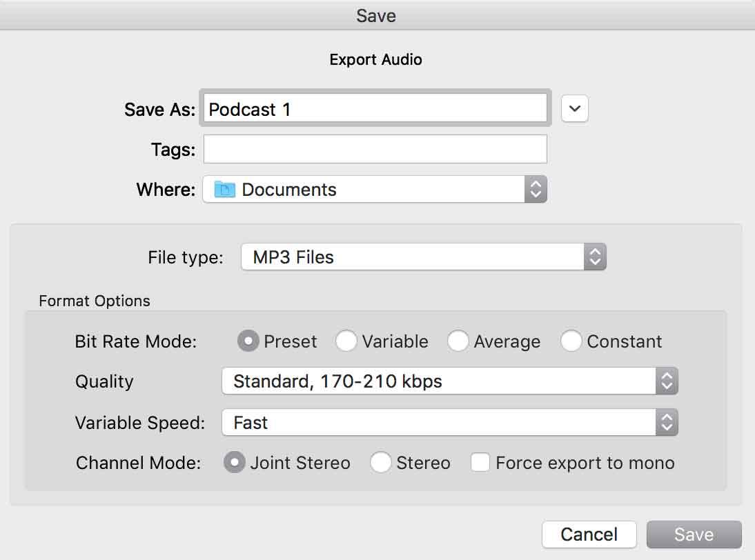Click the Cancel button
This screenshot has height=560, width=755.
[x=589, y=534]
